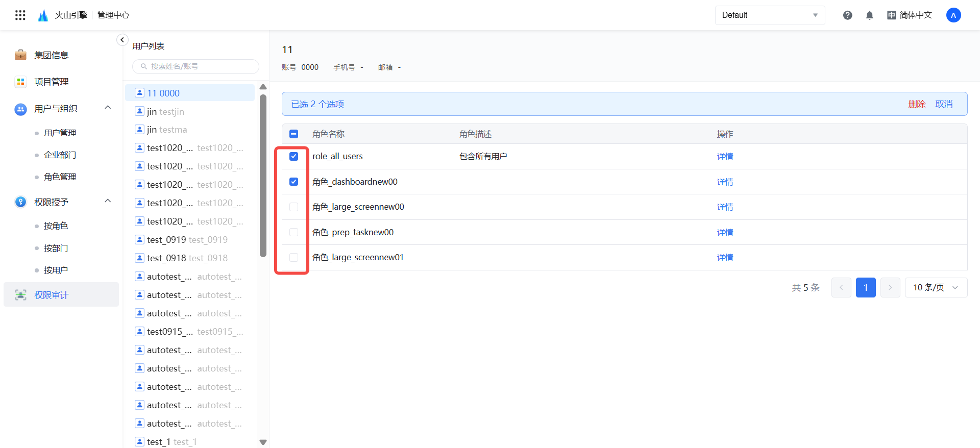Open 权限审计 in the sidebar
This screenshot has height=448, width=980.
(x=61, y=295)
